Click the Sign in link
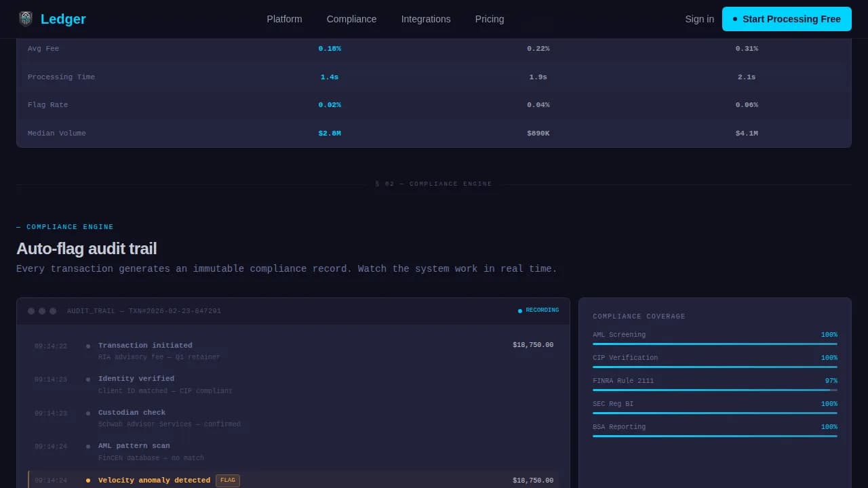The height and width of the screenshot is (488, 868). coord(699,19)
